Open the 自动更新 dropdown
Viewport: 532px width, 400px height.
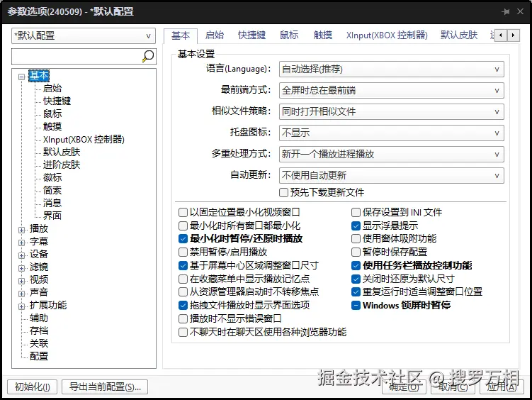391,176
